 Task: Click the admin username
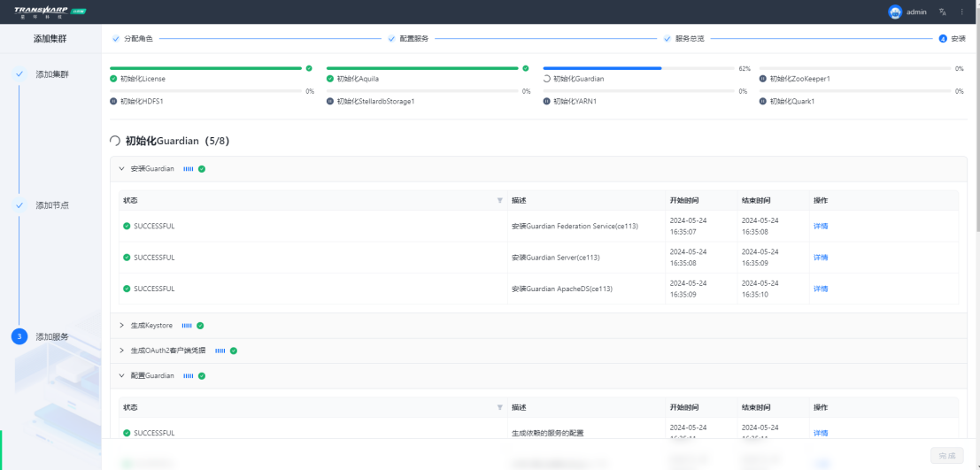(x=916, y=12)
